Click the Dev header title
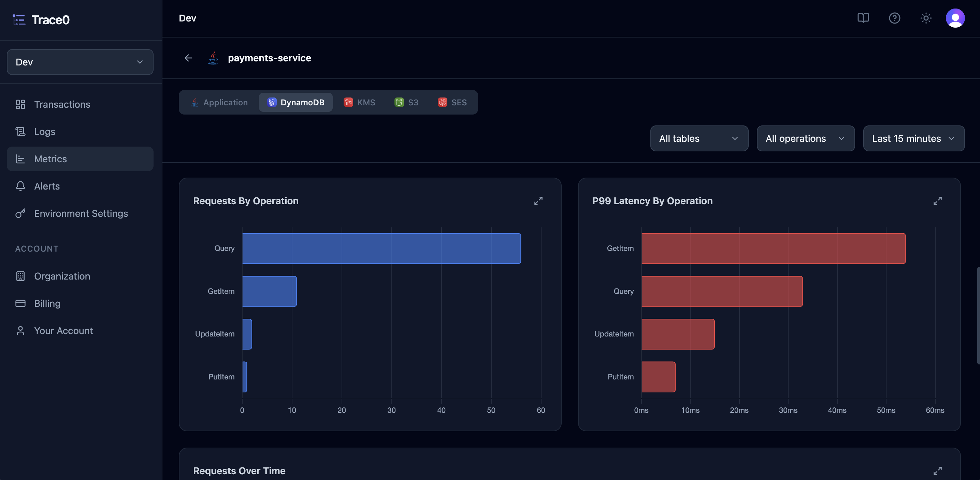 pos(188,18)
